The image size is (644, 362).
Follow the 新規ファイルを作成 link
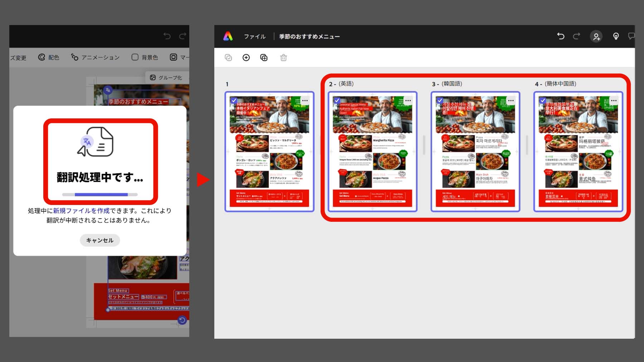point(81,211)
